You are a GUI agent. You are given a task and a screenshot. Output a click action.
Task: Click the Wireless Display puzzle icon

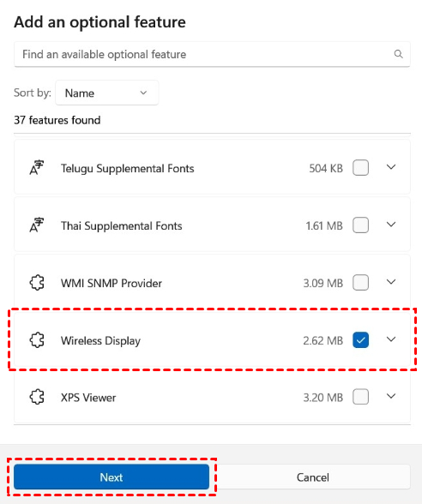[x=37, y=339]
